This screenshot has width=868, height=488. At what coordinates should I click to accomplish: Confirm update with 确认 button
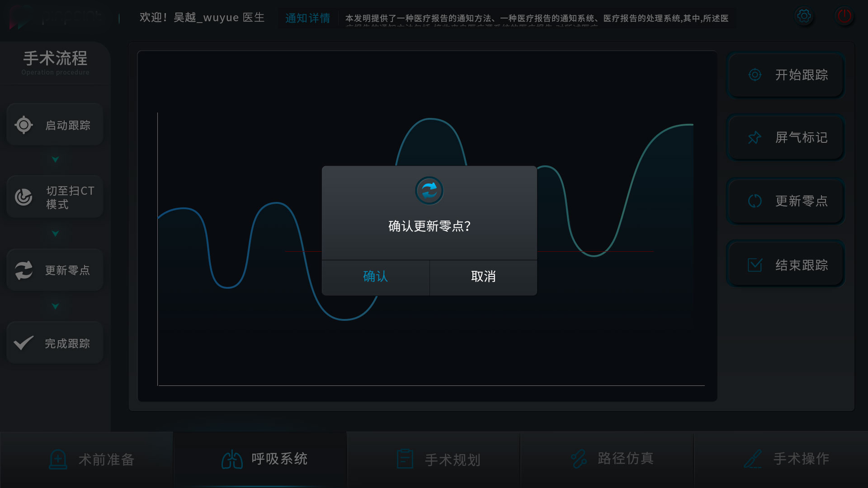375,277
